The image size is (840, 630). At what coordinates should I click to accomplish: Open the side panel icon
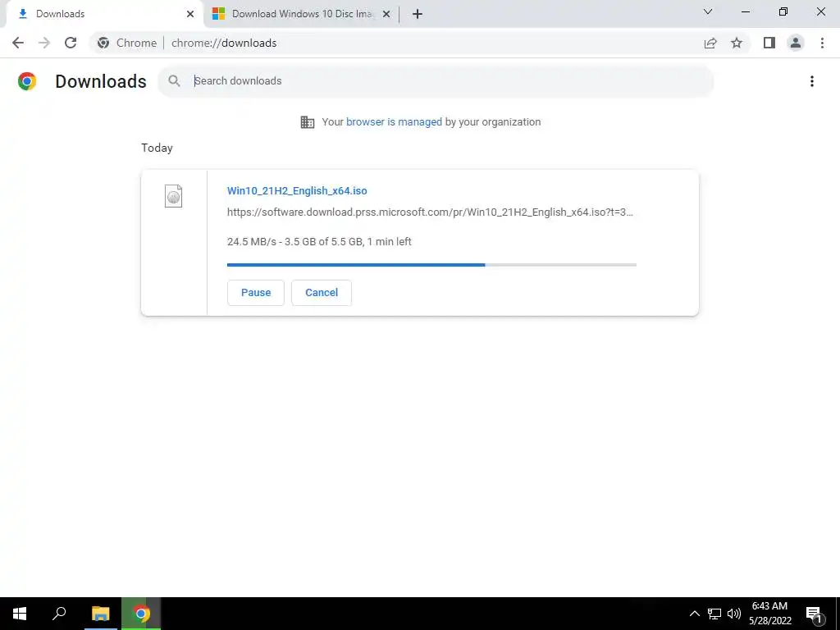click(769, 43)
